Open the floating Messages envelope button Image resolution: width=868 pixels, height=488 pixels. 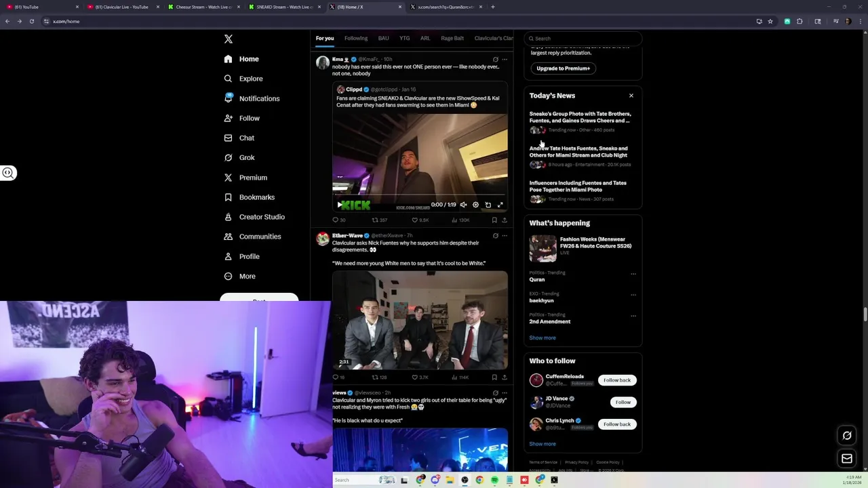pos(847,459)
